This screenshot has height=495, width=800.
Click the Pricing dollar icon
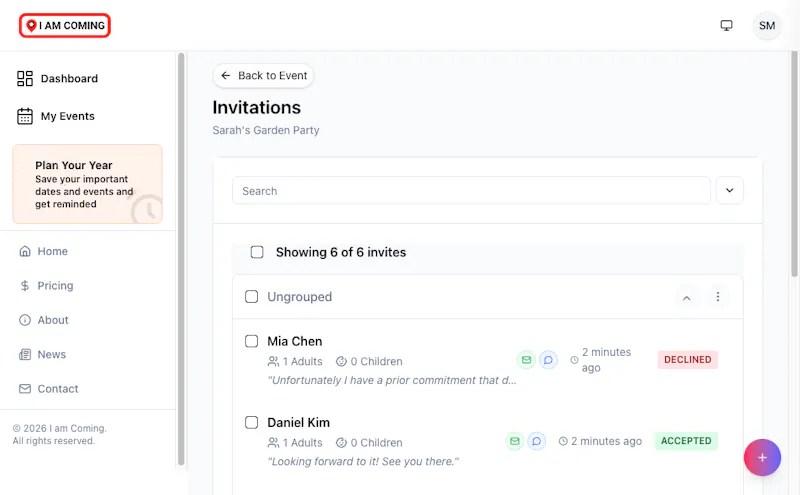pos(24,285)
